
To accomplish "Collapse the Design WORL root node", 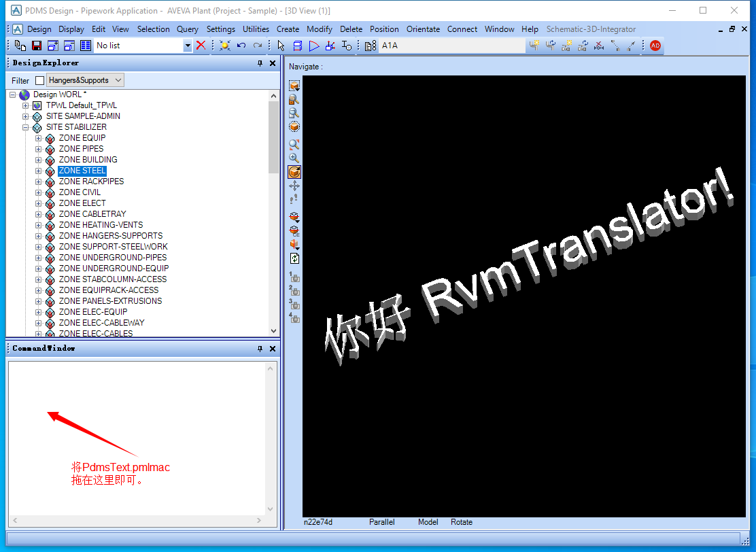I will 12,94.
